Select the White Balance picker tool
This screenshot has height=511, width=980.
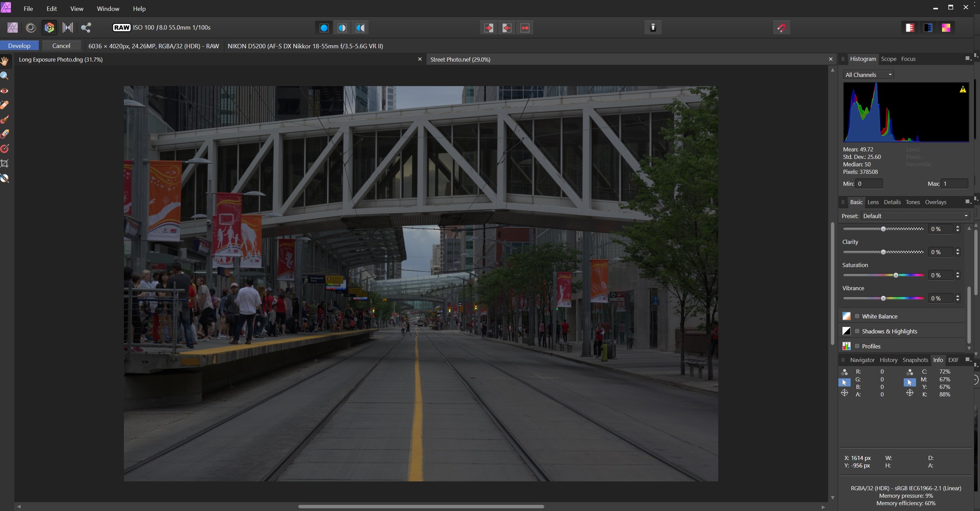(4, 178)
